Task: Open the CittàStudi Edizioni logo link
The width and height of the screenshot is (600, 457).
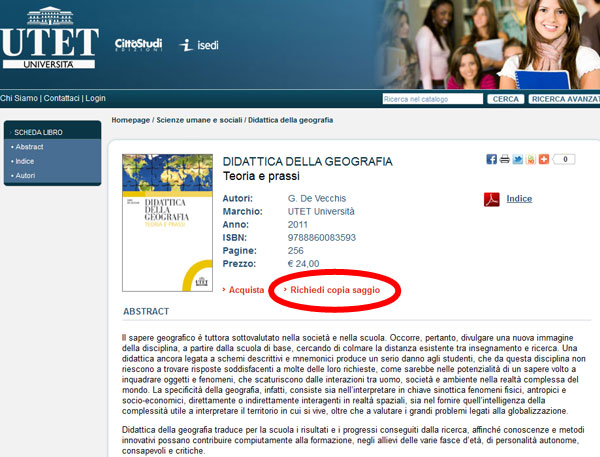Action: click(139, 45)
